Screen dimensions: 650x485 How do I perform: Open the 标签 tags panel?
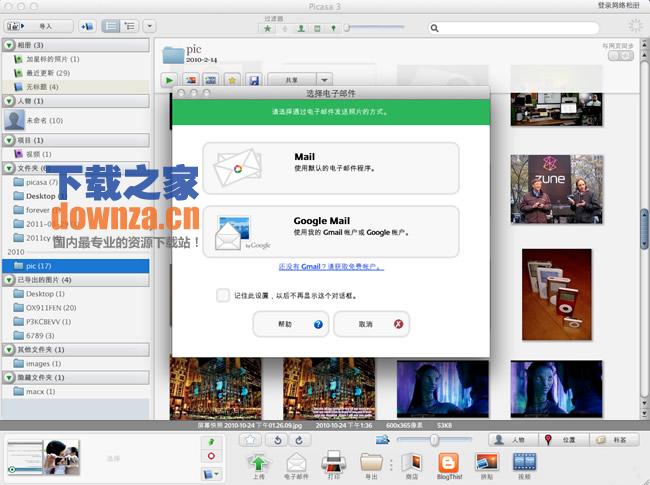614,440
